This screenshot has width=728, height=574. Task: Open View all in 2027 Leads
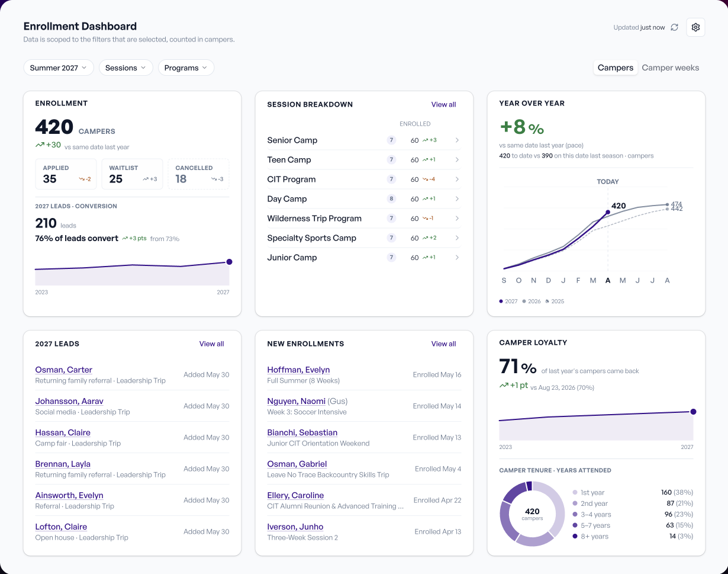(x=211, y=344)
